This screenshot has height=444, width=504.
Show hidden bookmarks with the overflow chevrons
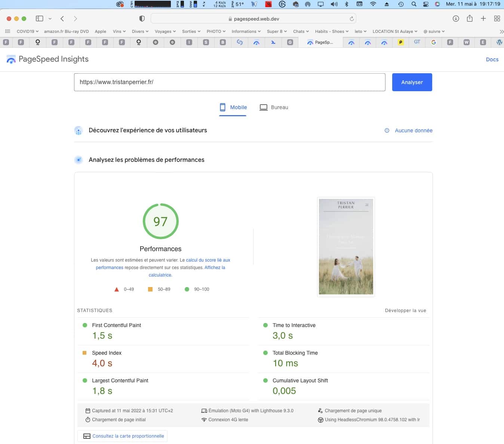(501, 31)
